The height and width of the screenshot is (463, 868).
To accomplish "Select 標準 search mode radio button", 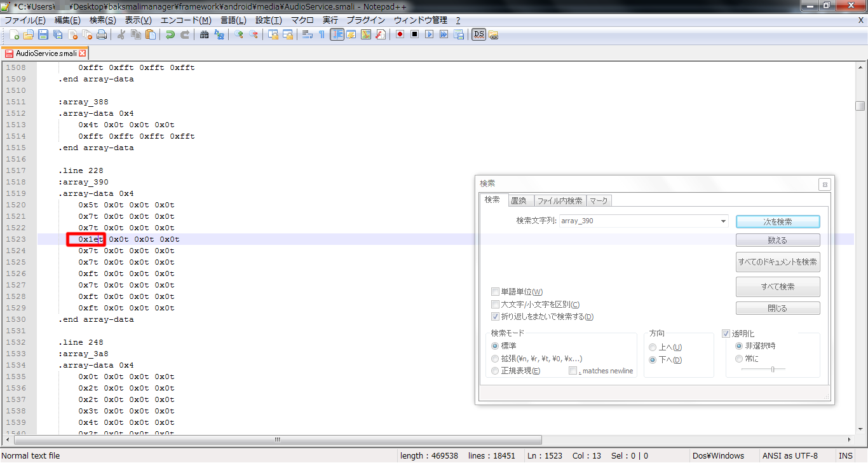I will pos(495,346).
